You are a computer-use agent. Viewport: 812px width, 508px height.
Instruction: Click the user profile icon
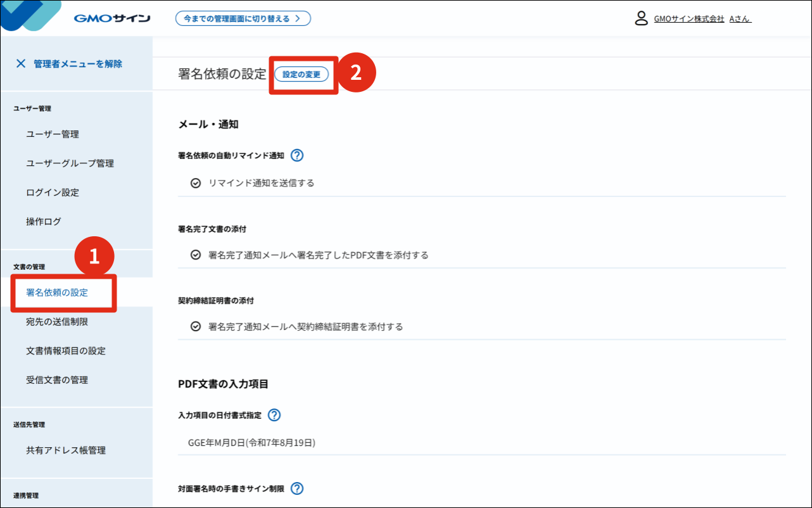click(x=641, y=18)
